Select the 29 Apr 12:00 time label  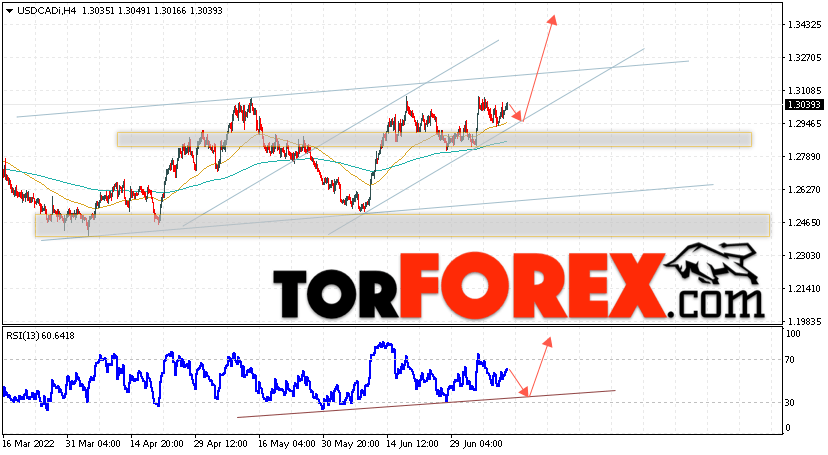(x=221, y=444)
